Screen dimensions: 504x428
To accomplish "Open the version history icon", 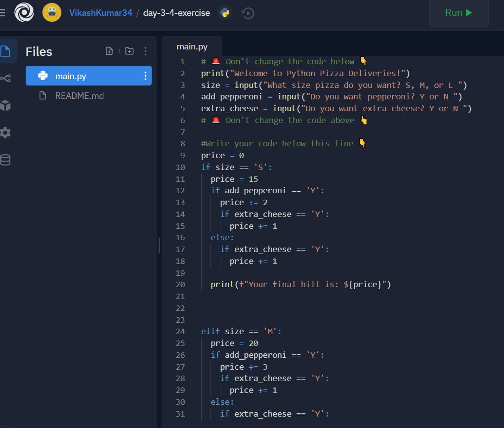I will tap(248, 13).
